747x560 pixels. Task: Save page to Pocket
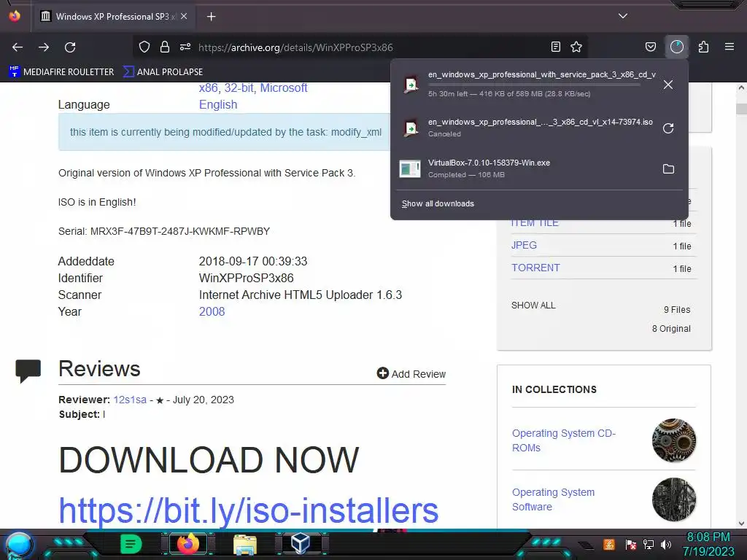pyautogui.click(x=650, y=47)
